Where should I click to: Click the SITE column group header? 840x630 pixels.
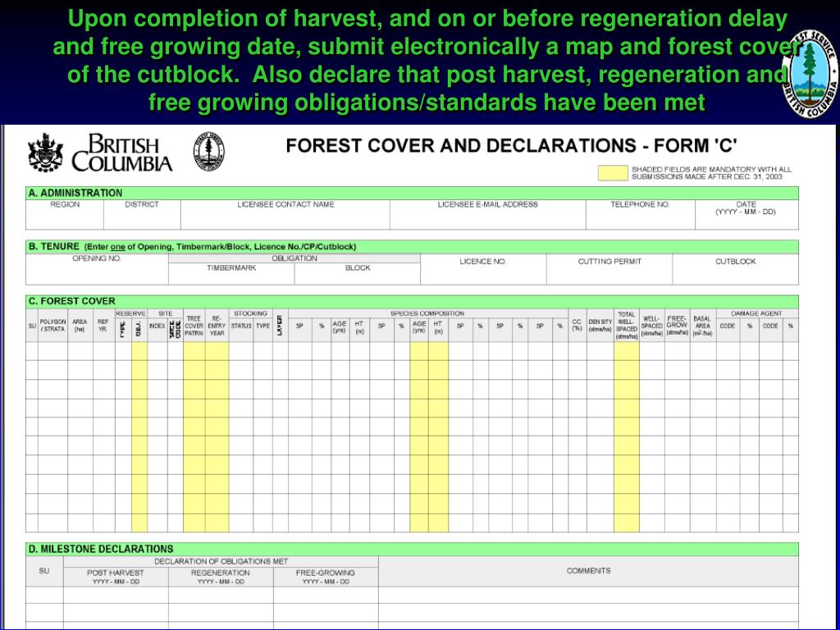pyautogui.click(x=166, y=313)
